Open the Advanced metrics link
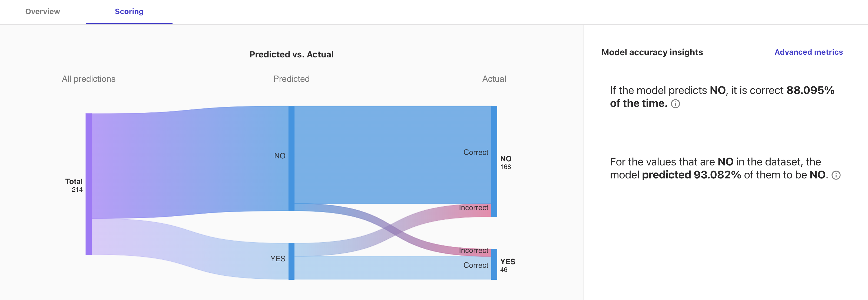 (808, 52)
